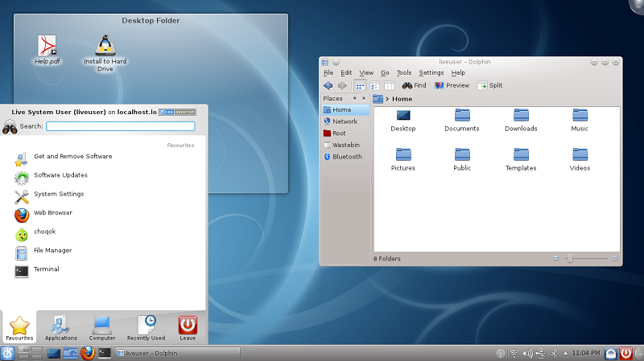Switch Dolphin to Columns view mode

coord(389,85)
